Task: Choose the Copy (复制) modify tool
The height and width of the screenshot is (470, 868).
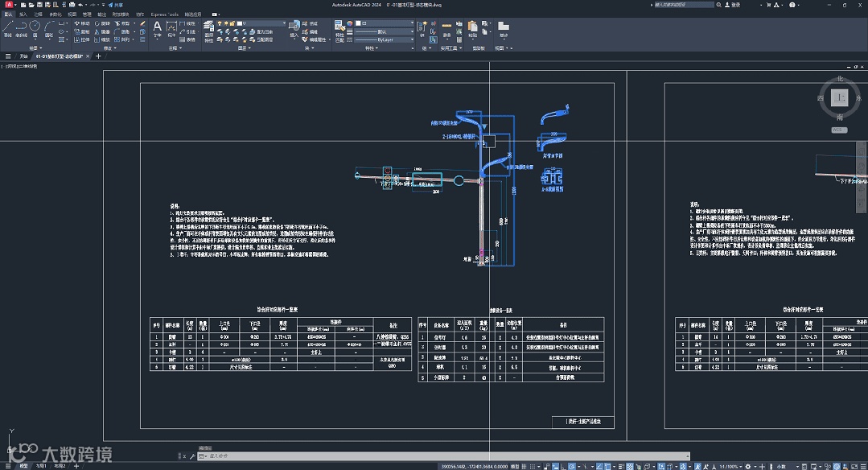Action: (x=82, y=31)
